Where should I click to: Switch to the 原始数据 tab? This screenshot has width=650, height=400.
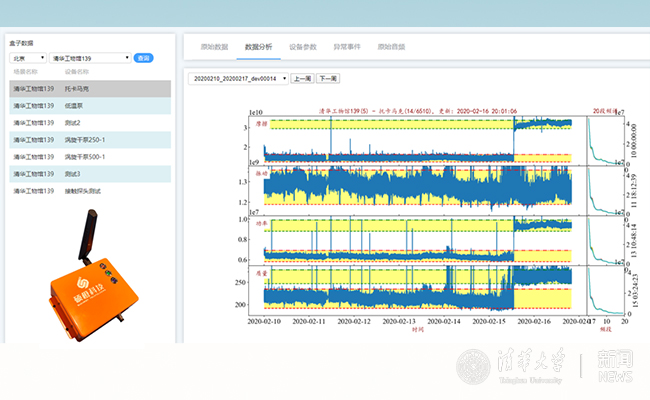click(214, 47)
